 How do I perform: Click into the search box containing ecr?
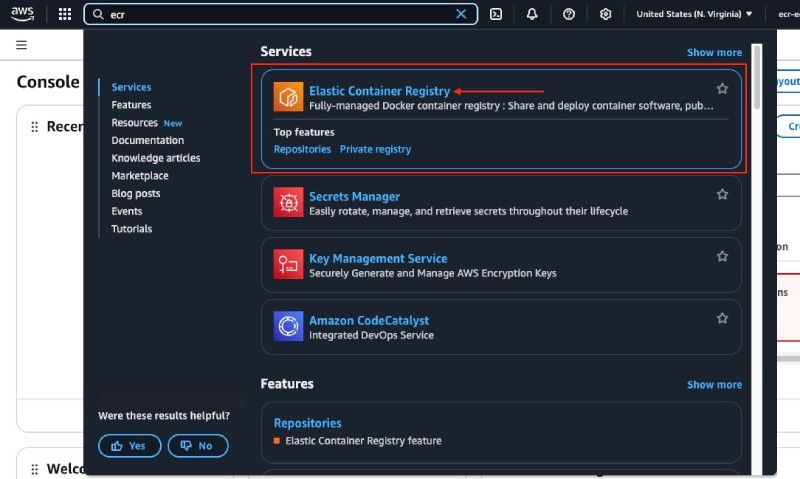(x=281, y=14)
